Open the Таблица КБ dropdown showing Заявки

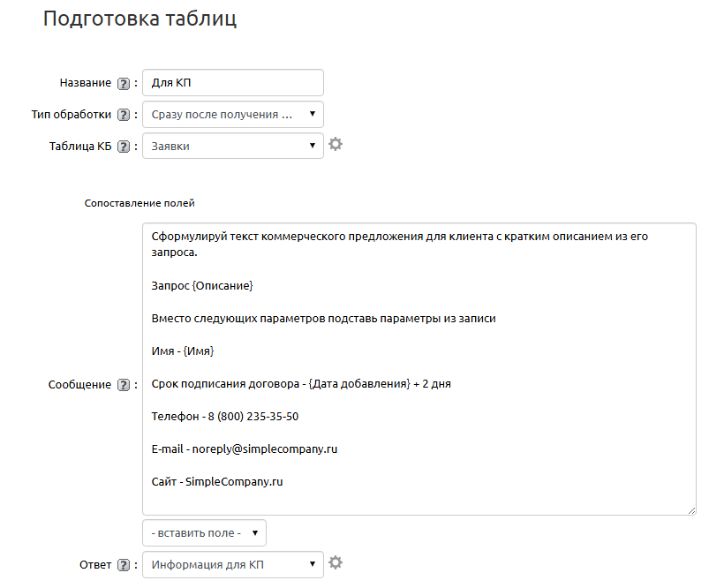tap(233, 146)
